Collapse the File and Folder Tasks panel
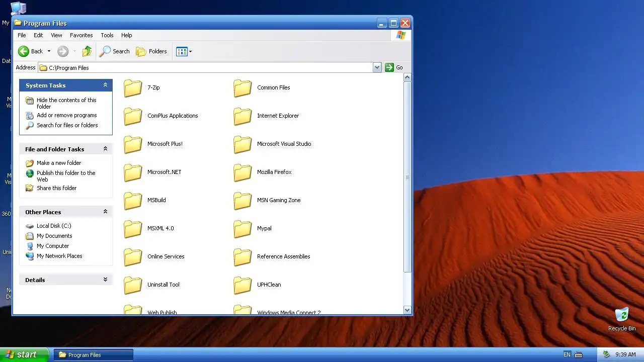The height and width of the screenshot is (362, 644). pos(105,149)
